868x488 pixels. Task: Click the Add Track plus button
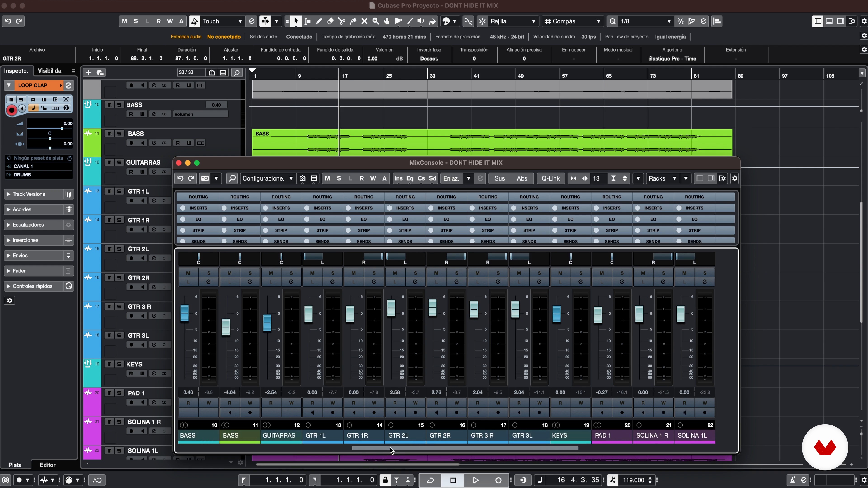click(x=88, y=72)
